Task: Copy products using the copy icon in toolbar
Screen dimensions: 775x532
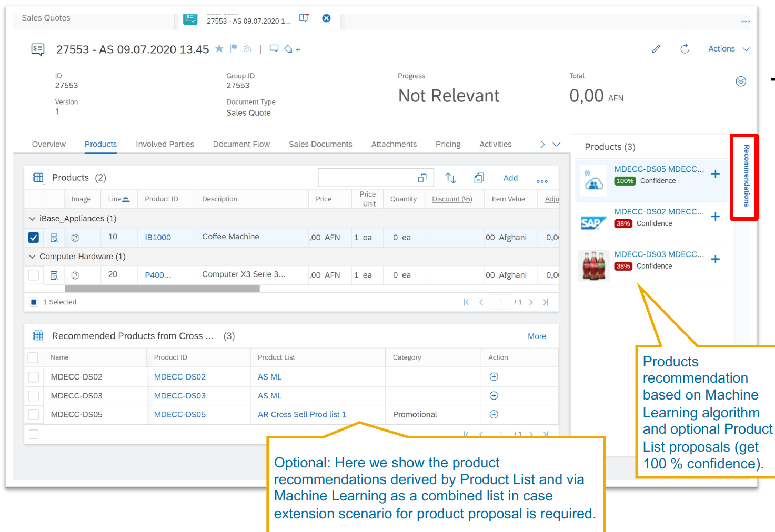Action: click(x=479, y=178)
